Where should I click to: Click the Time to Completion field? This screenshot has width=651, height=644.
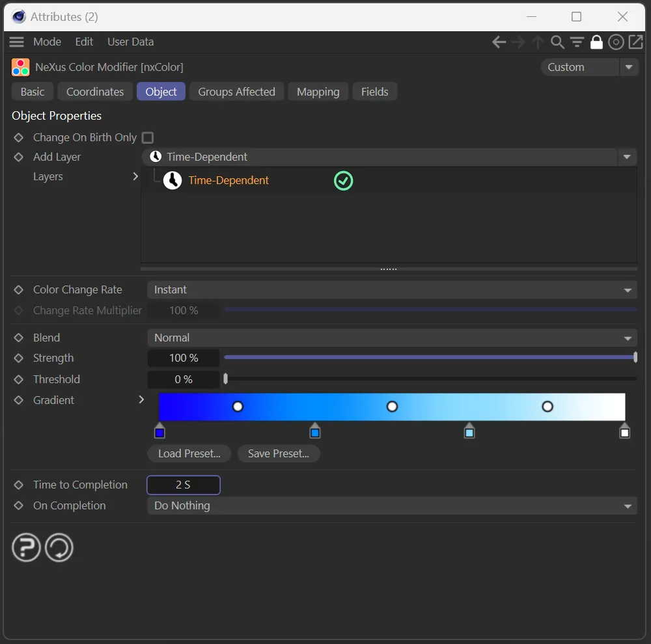point(184,485)
